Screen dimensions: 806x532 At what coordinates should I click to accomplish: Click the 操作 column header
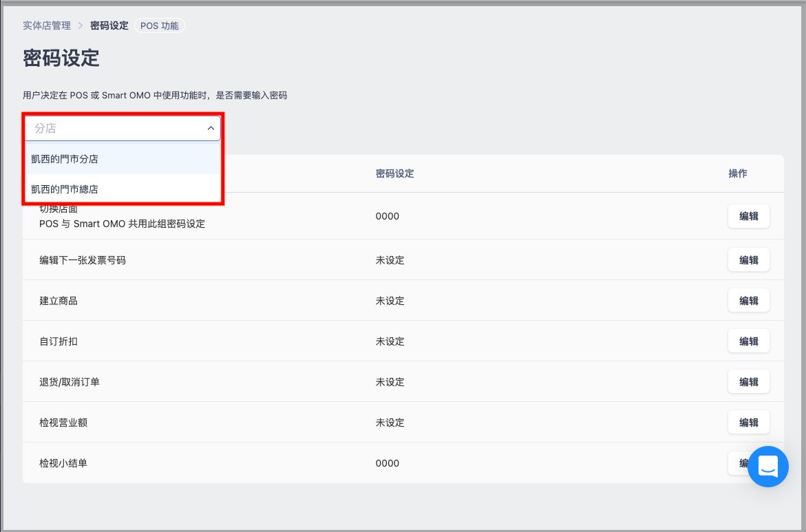coord(738,173)
